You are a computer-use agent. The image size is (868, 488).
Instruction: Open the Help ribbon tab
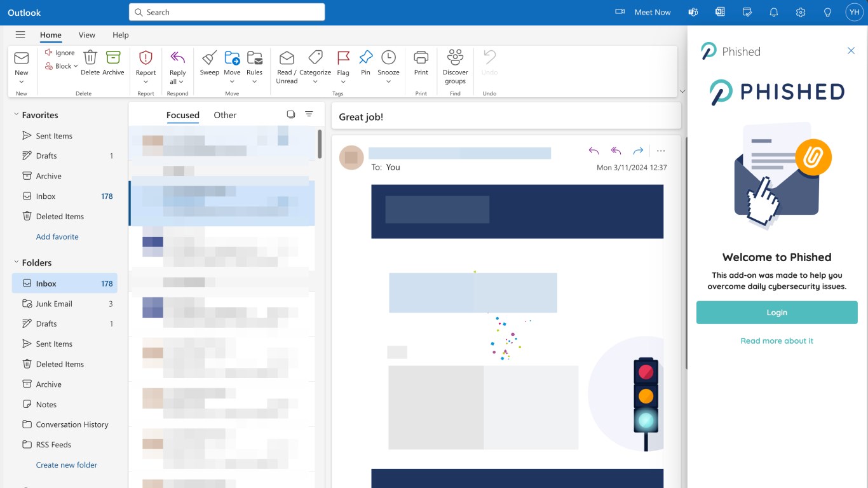point(121,35)
